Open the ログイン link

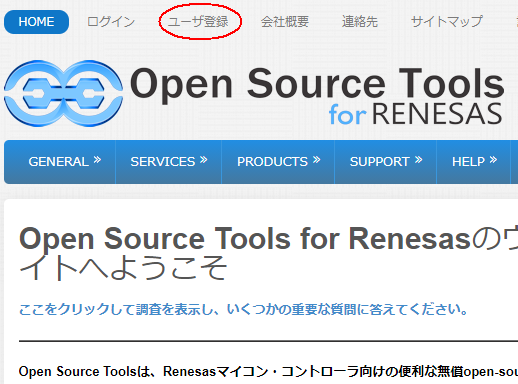tap(111, 22)
